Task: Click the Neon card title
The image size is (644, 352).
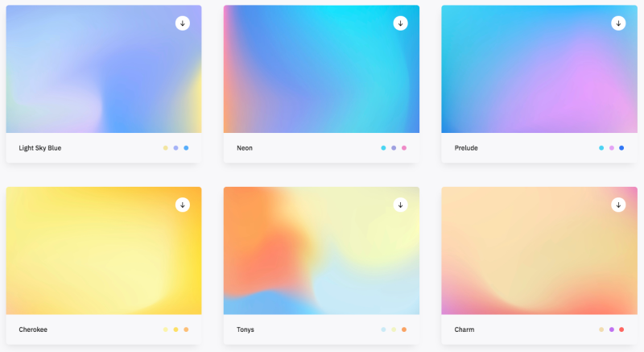Action: click(245, 148)
